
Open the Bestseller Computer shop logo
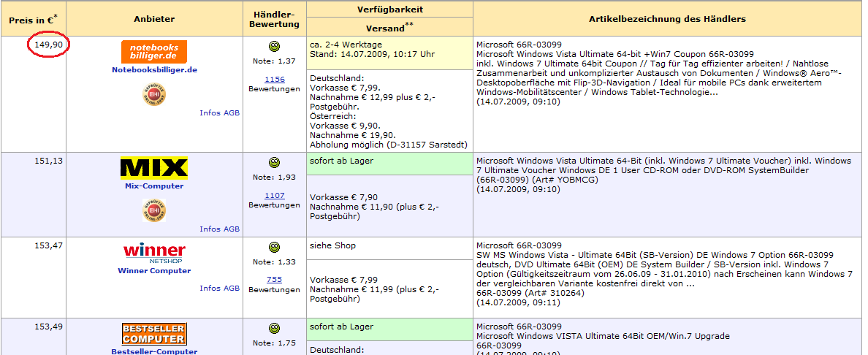[x=154, y=334]
